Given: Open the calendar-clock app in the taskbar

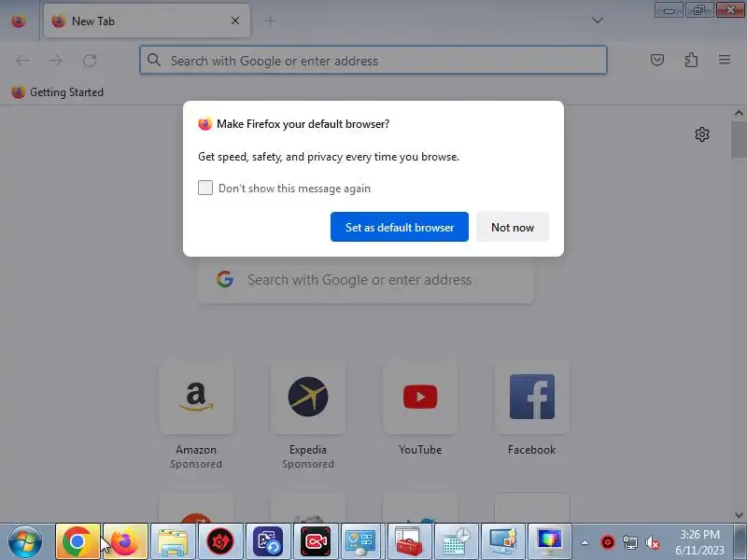Looking at the screenshot, I should pos(455,542).
